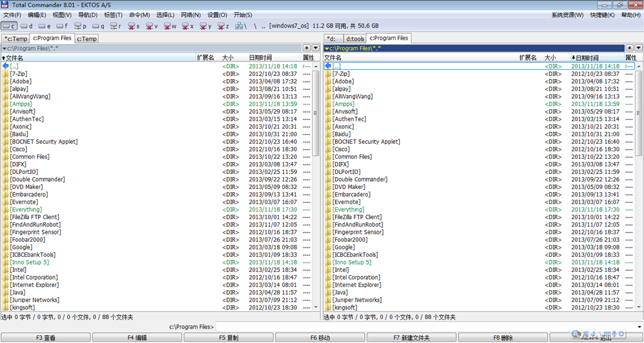
Task: Open left panel favorites hotlist button
Action: click(x=306, y=48)
